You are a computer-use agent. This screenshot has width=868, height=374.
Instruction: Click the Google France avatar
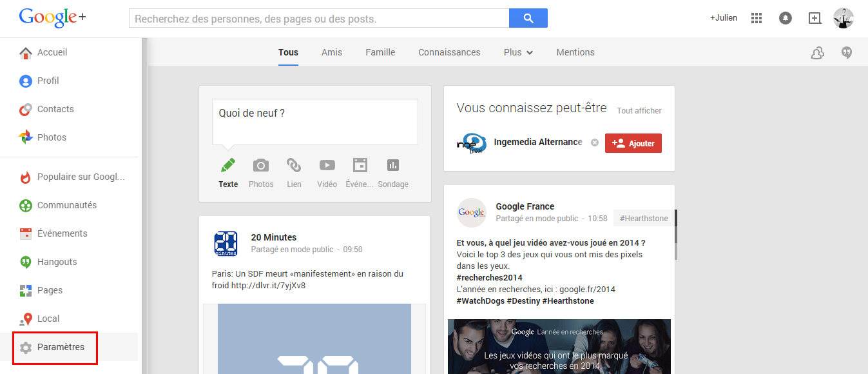tap(472, 213)
